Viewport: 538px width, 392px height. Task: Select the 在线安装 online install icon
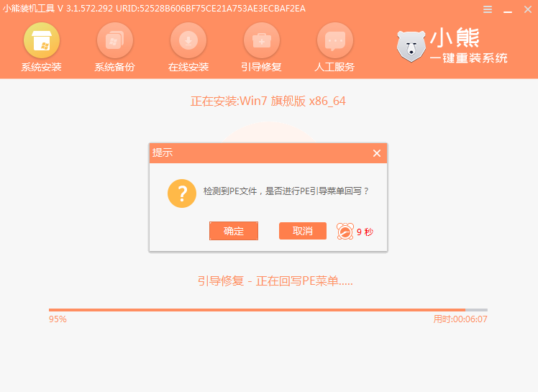point(188,41)
